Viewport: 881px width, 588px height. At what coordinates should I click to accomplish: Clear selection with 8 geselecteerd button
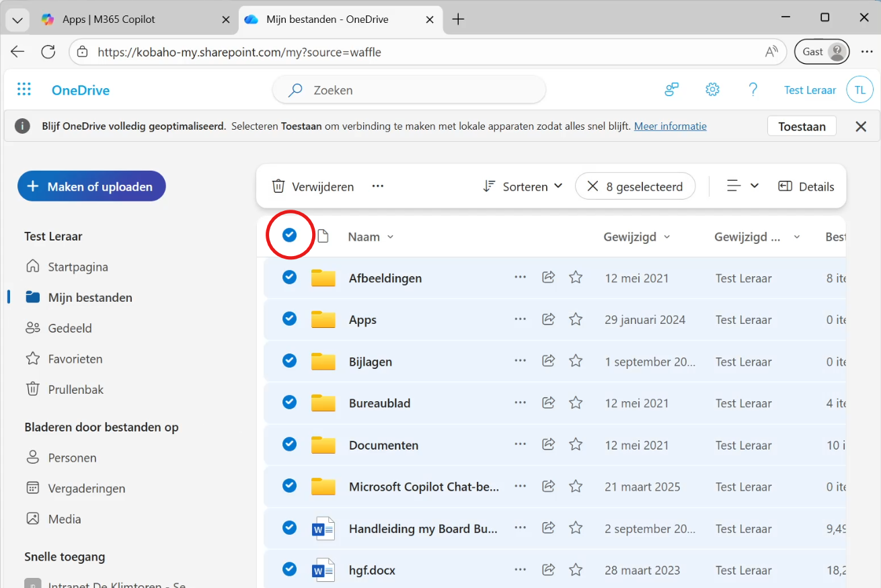point(635,187)
